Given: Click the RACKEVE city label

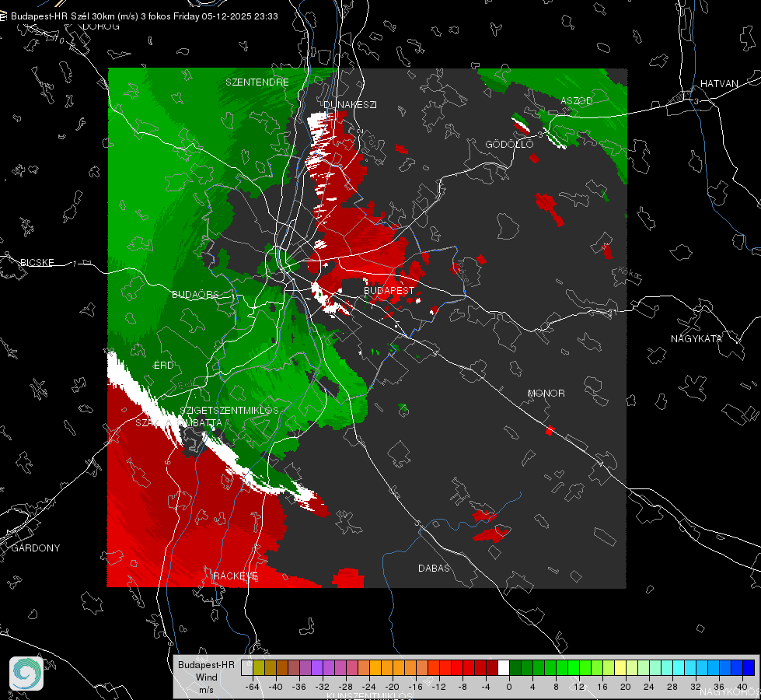Looking at the screenshot, I should (x=236, y=576).
